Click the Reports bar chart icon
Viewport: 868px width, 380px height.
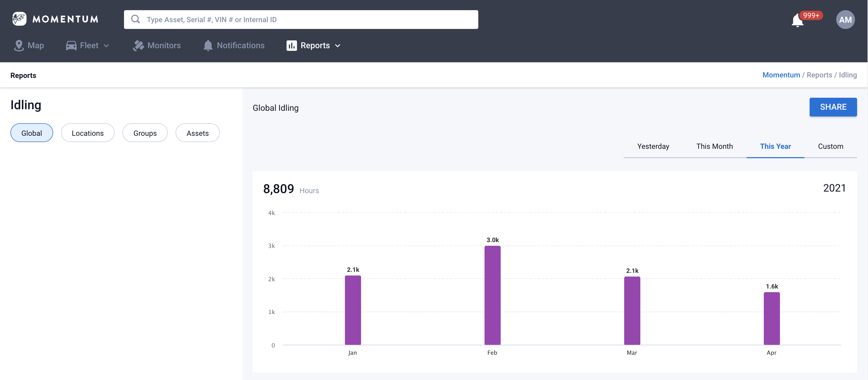pyautogui.click(x=292, y=46)
